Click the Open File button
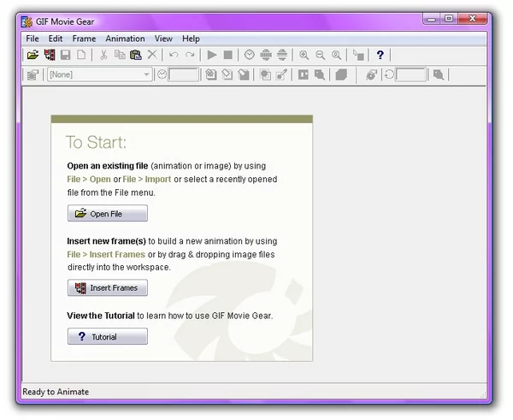This screenshot has width=513, height=420. coord(108,214)
